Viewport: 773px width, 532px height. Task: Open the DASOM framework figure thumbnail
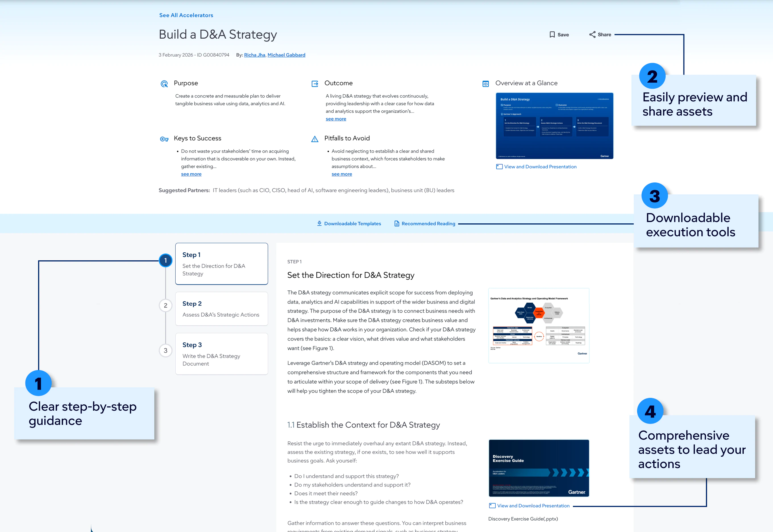[x=539, y=326]
